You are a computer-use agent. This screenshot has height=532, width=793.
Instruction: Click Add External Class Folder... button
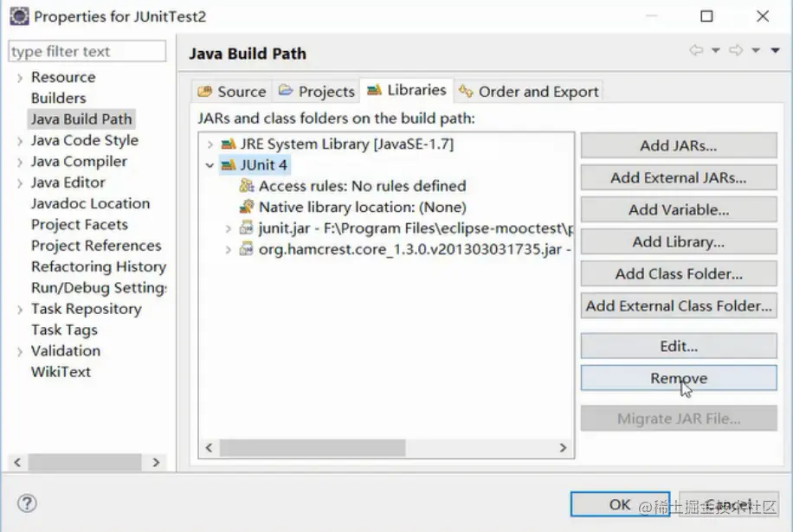tap(679, 305)
